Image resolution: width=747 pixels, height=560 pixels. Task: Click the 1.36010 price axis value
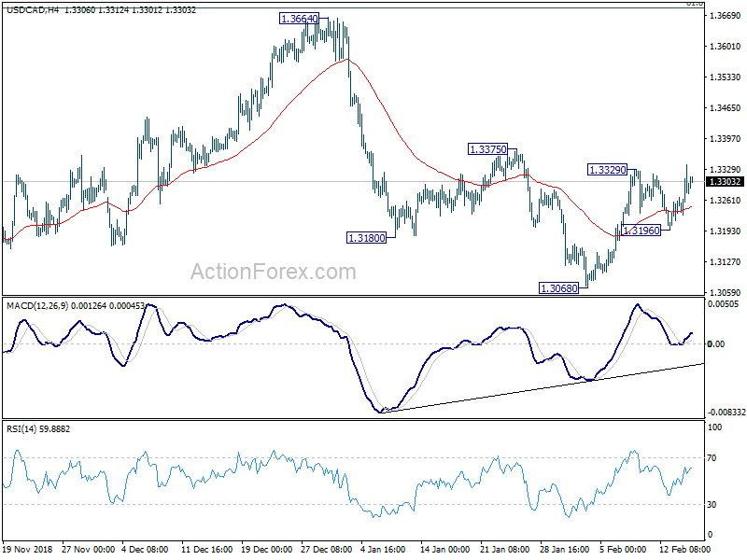click(726, 46)
